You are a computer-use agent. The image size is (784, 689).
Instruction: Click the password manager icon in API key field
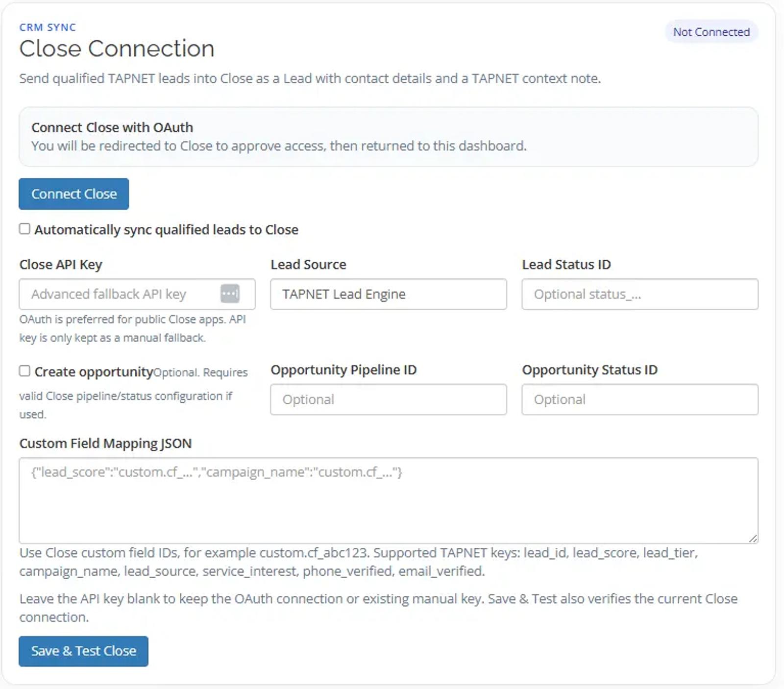point(230,294)
